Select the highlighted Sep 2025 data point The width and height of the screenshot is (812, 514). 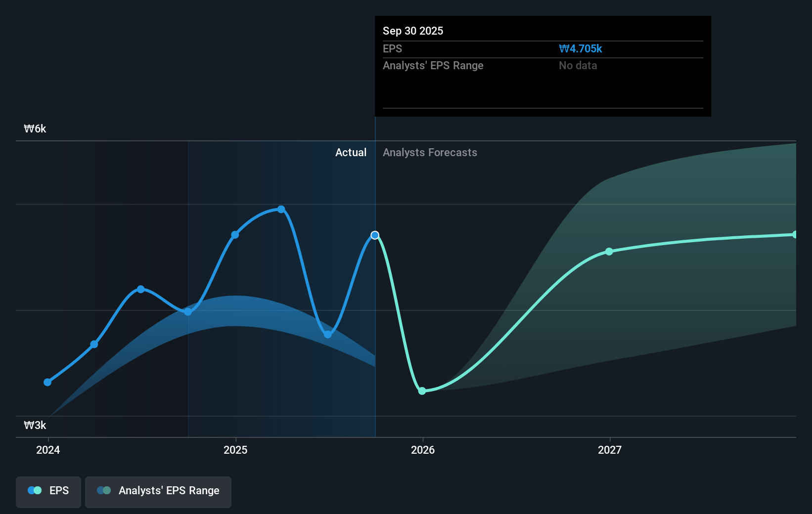pos(375,235)
